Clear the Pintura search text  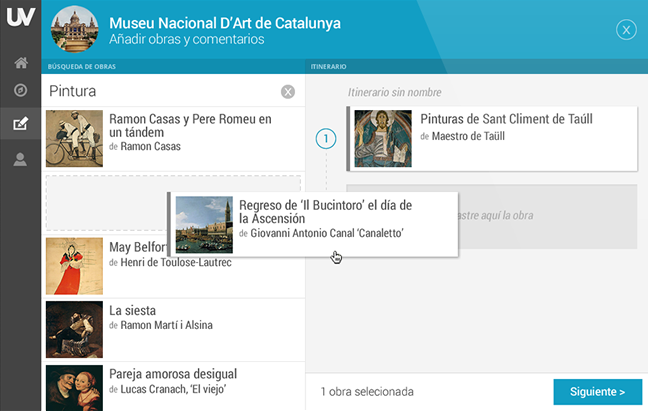(288, 92)
